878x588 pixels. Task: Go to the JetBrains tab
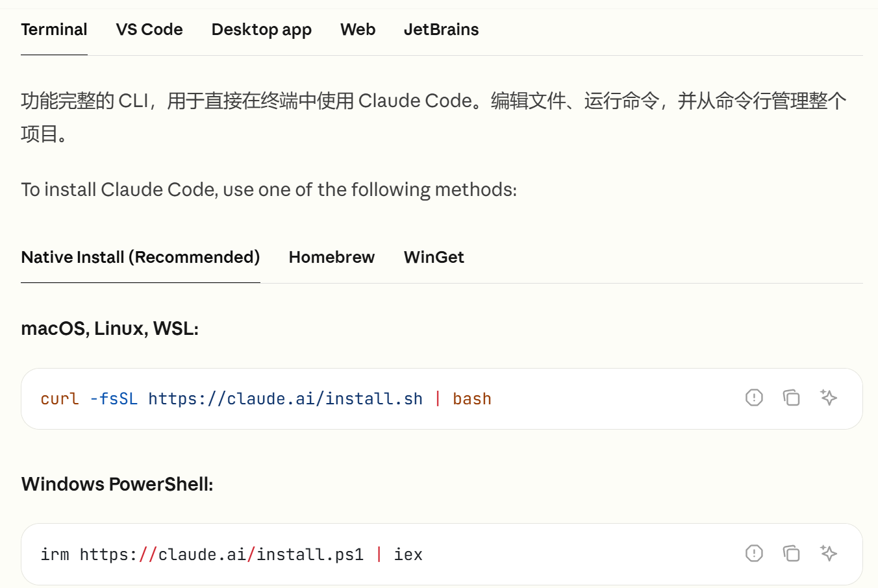442,30
